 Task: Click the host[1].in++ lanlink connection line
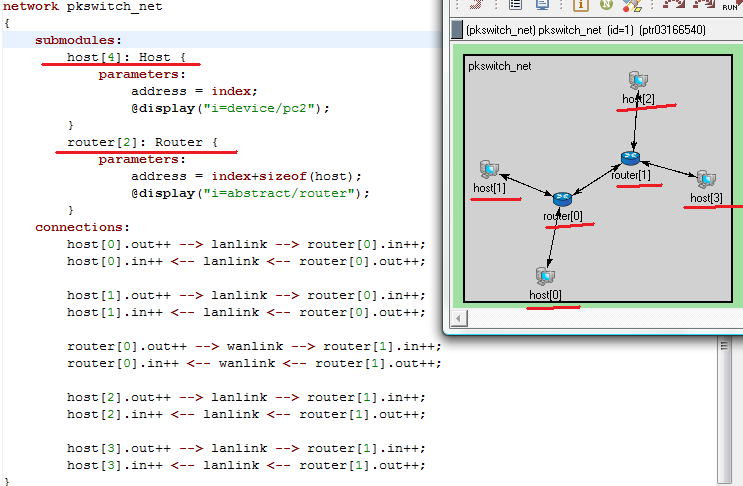[x=246, y=313]
